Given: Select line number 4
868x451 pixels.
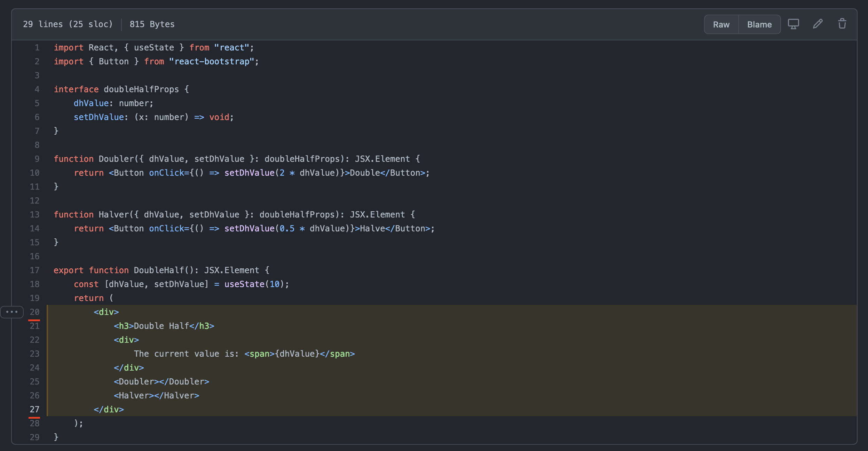Looking at the screenshot, I should [x=37, y=89].
